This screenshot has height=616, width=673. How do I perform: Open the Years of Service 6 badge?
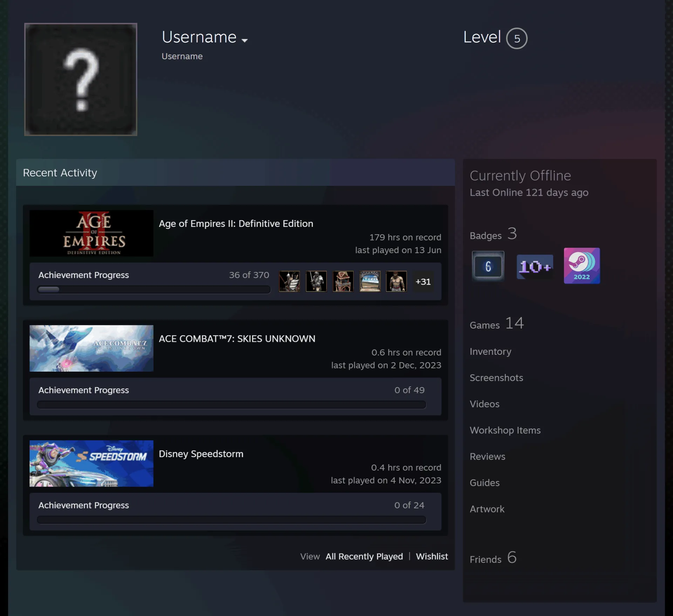tap(488, 266)
